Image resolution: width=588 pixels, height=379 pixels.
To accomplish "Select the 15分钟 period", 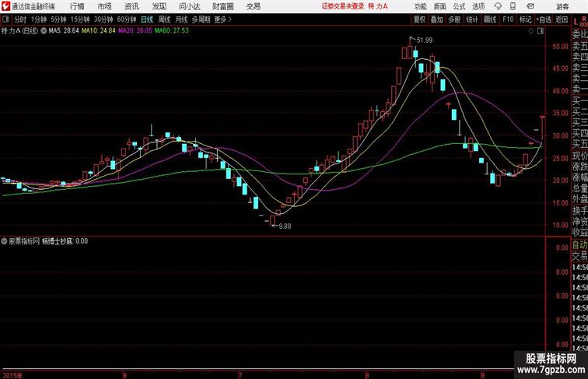I will tap(80, 19).
